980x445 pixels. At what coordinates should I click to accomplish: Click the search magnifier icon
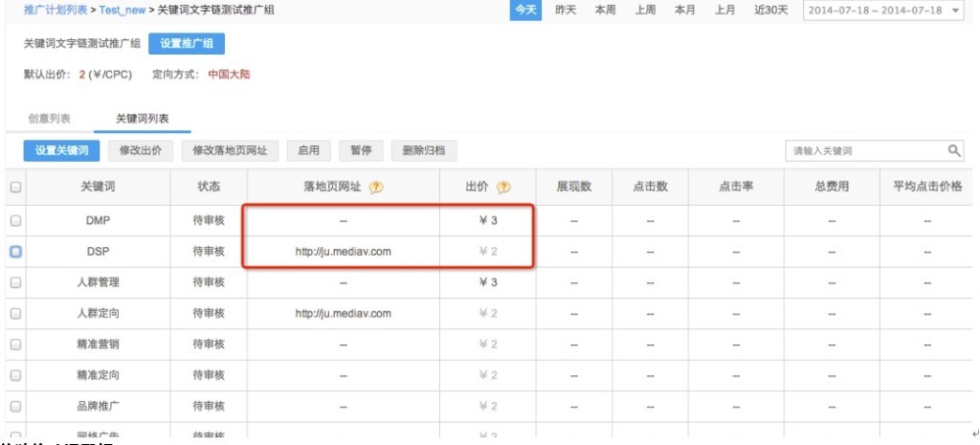954,150
